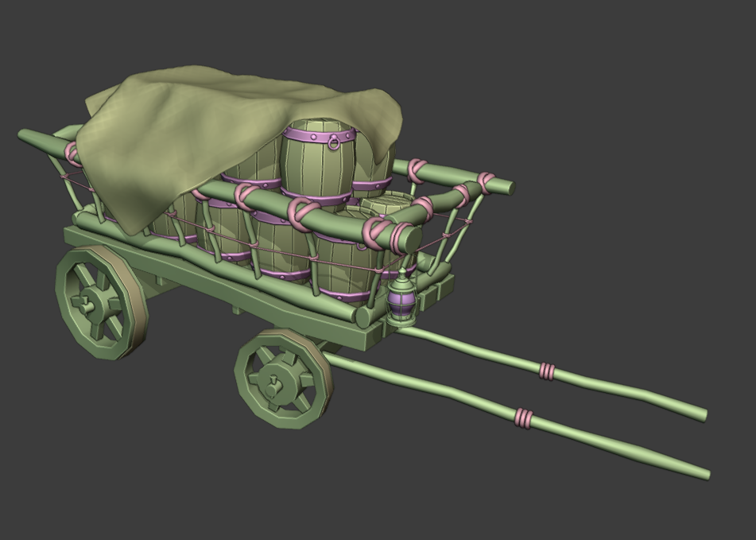The image size is (756, 540).
Task: Select the cart wheel farthest from the shafts
Action: (102, 302)
